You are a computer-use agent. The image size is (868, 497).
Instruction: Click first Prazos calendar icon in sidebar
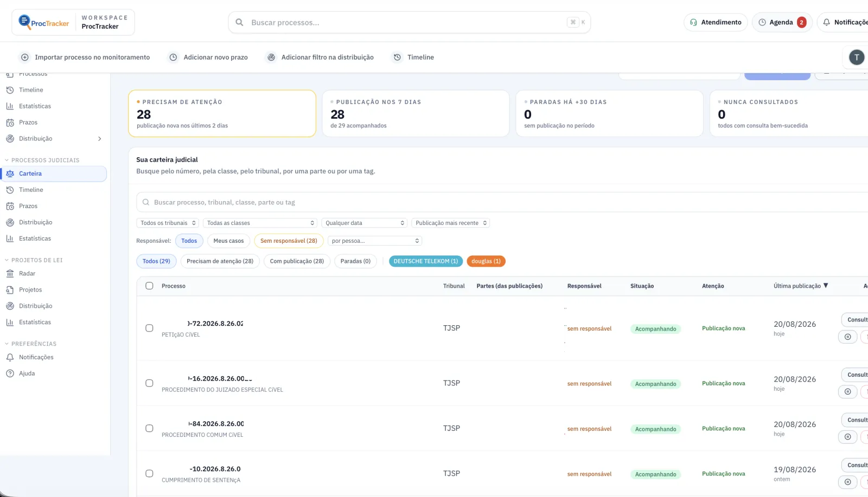click(x=10, y=122)
